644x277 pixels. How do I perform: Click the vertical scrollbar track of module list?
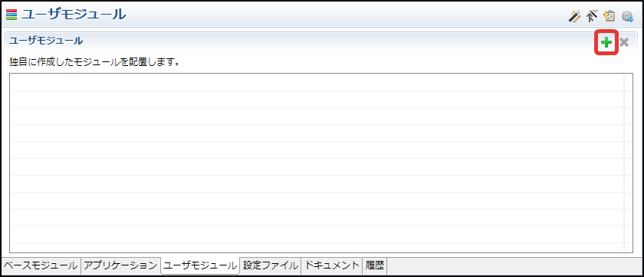pyautogui.click(x=628, y=163)
